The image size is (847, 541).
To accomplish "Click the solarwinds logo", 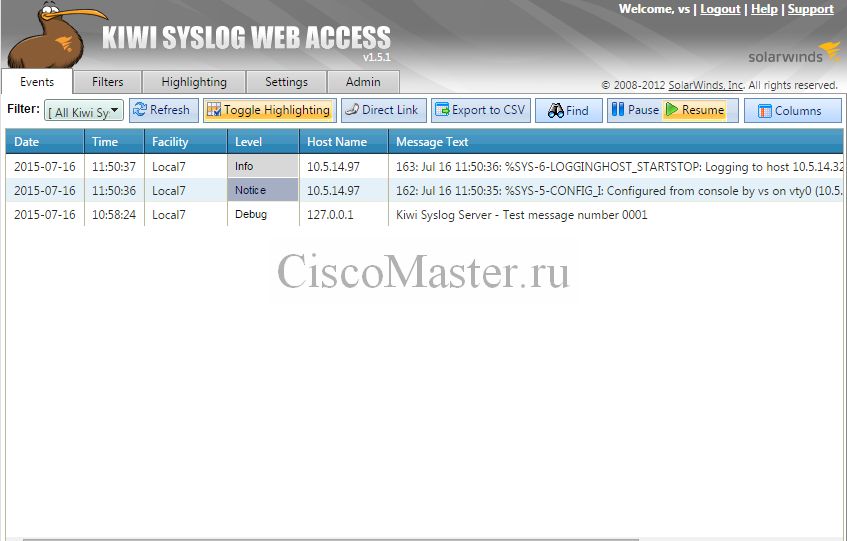I will pos(793,54).
